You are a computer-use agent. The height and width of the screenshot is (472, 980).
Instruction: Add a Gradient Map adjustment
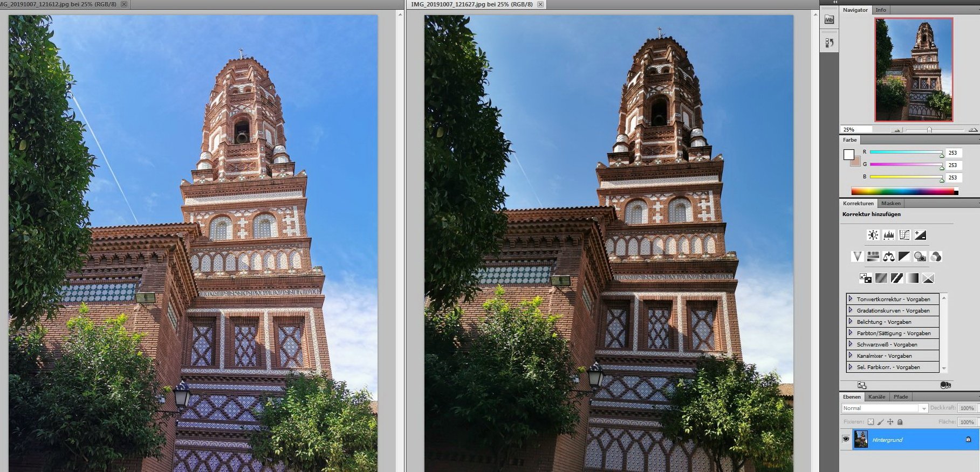click(x=913, y=278)
